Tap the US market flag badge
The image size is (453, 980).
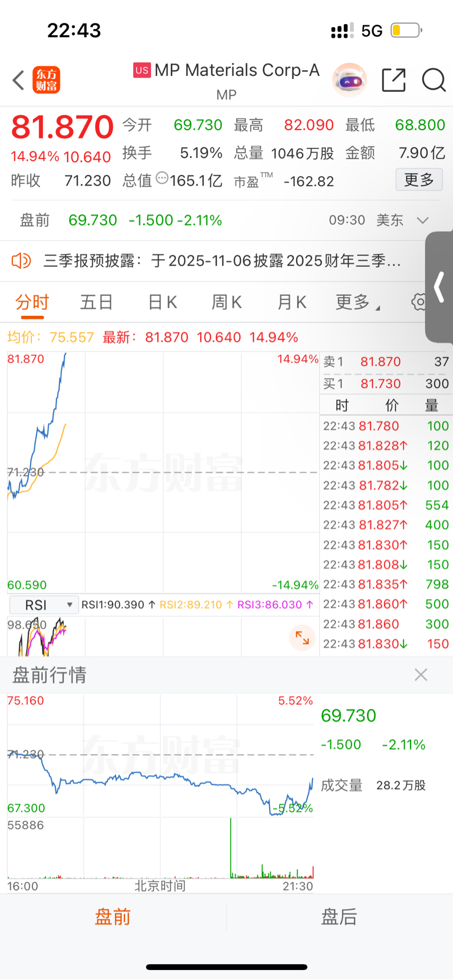(x=142, y=70)
